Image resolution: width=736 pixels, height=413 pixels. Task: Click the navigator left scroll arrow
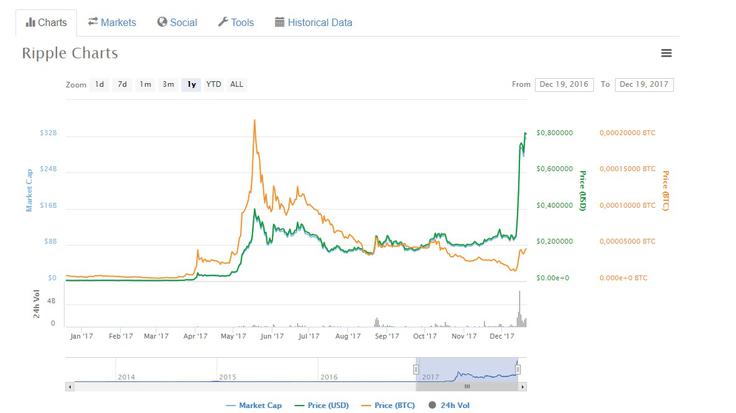coord(69,387)
